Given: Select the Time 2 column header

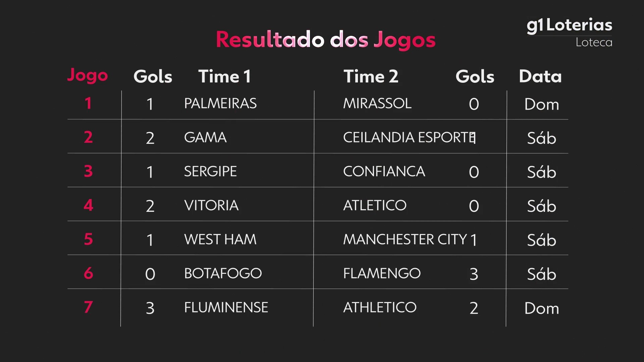Looking at the screenshot, I should coord(371,76).
